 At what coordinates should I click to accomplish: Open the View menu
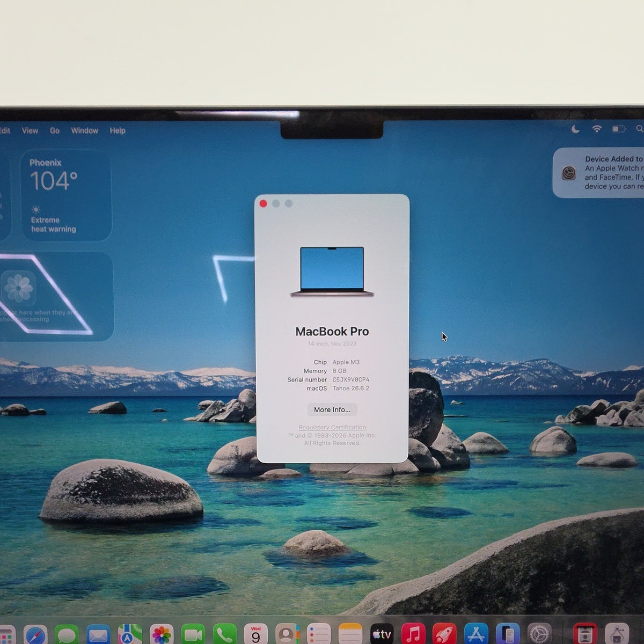(x=30, y=130)
